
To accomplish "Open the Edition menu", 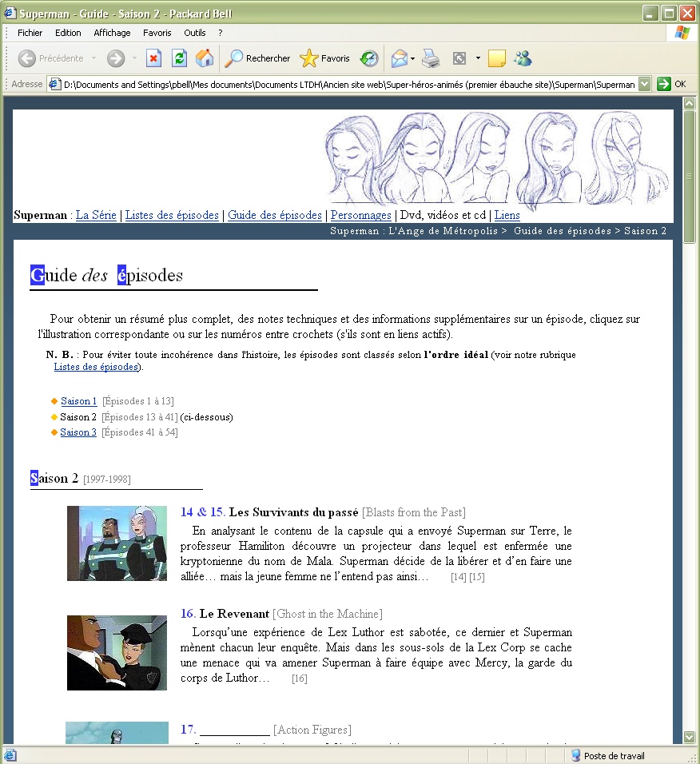I will (x=68, y=33).
